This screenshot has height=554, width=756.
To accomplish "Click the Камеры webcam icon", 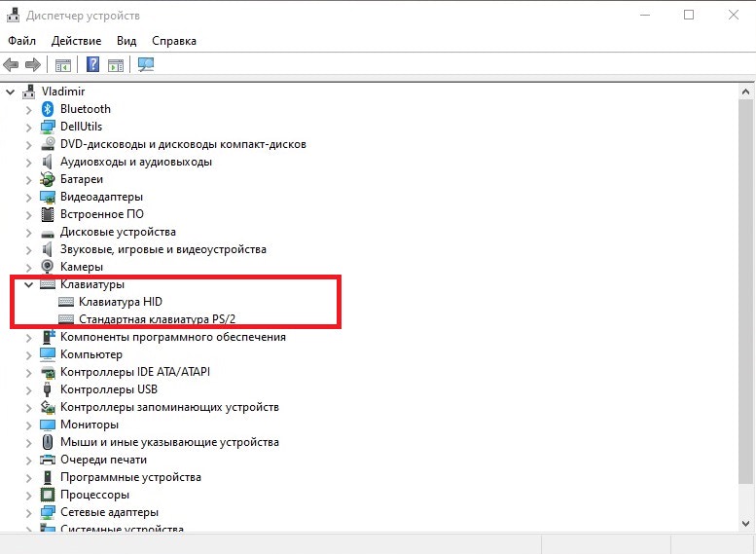I will coord(48,267).
